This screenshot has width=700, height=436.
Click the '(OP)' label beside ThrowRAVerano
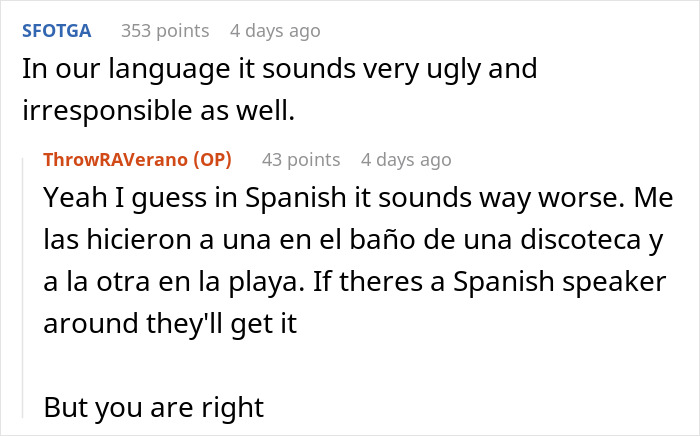pos(212,159)
